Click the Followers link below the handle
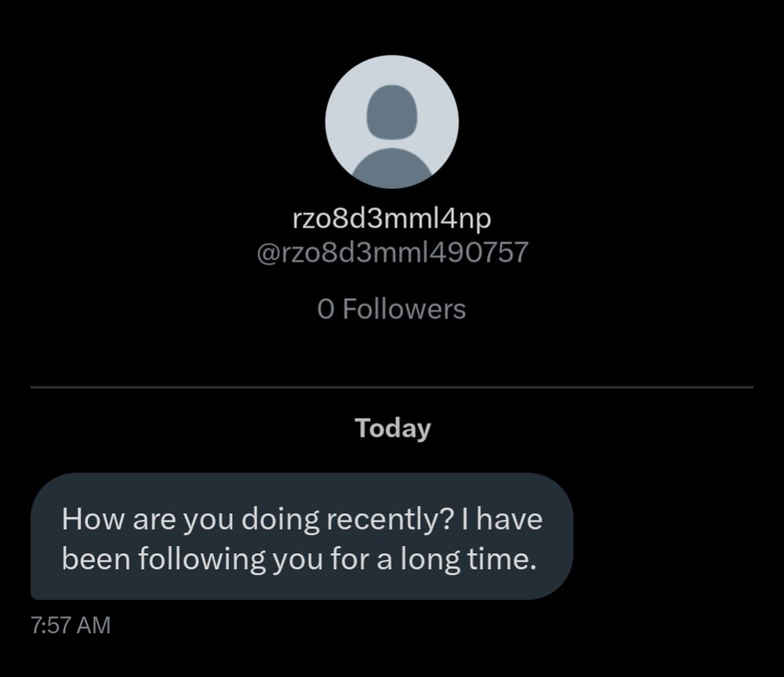Image resolution: width=784 pixels, height=677 pixels. coord(392,309)
